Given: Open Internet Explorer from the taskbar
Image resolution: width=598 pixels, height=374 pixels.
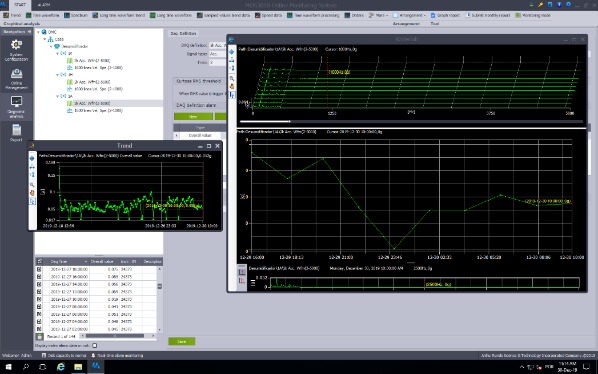Looking at the screenshot, I should tap(60, 367).
